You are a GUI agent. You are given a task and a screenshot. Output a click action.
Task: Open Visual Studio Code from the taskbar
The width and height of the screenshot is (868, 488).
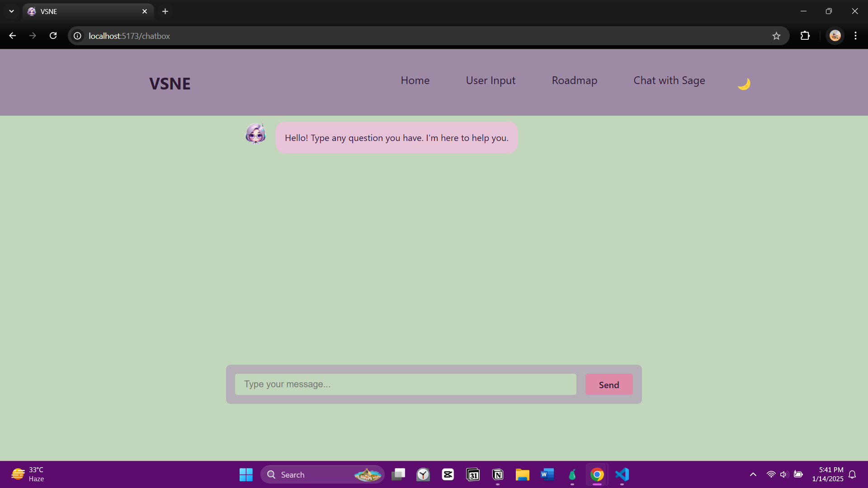click(622, 474)
